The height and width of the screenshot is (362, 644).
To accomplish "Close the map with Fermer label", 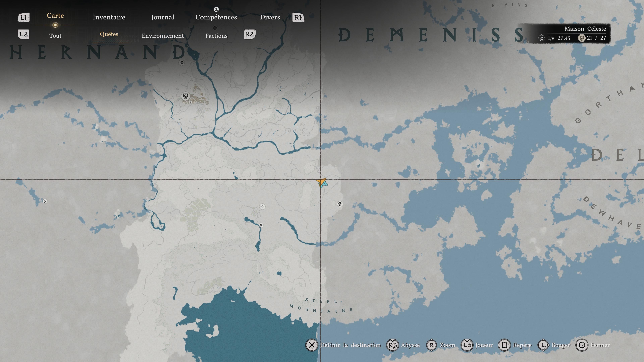I will click(600, 345).
